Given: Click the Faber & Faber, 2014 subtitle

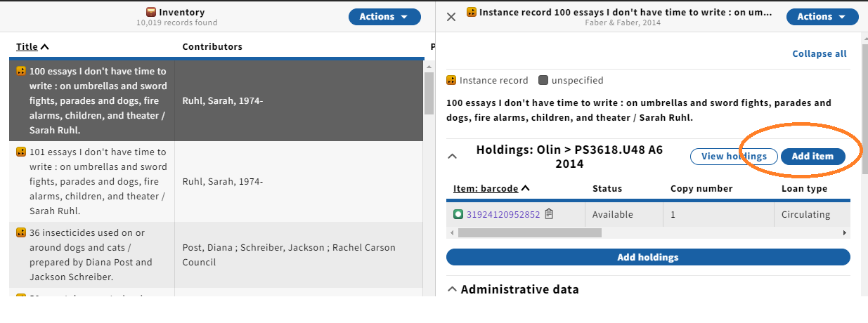Looking at the screenshot, I should click(623, 23).
